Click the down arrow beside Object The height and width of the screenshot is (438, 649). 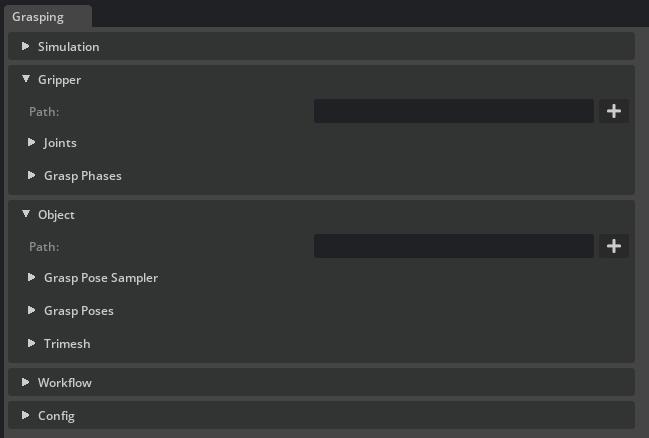26,214
